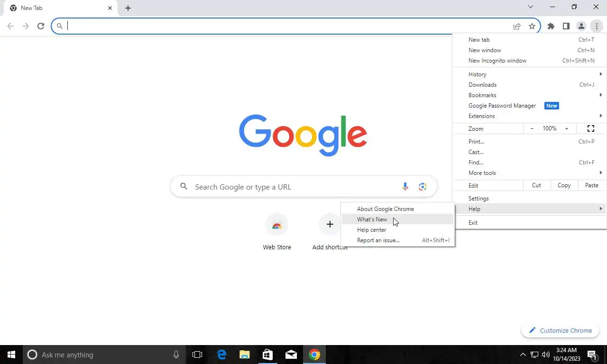Click the Help menu item

[529, 209]
